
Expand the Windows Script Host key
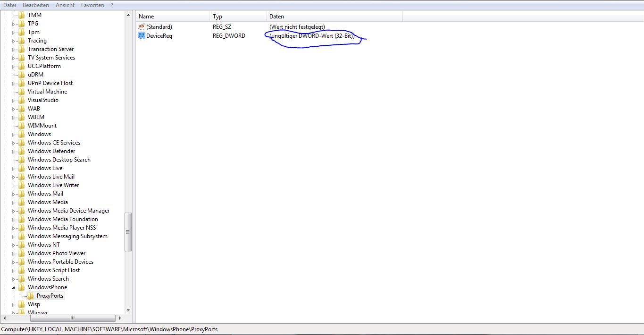pyautogui.click(x=14, y=270)
